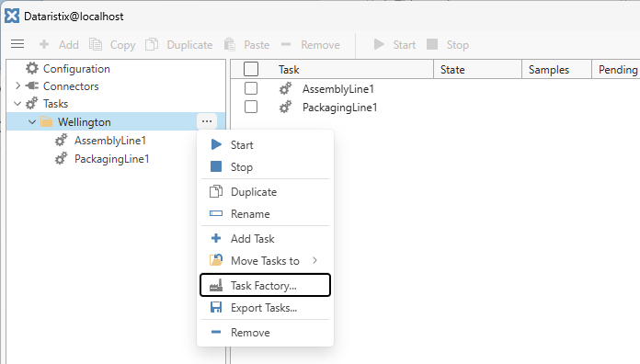Select Wellington folder name in tree

[x=84, y=122]
